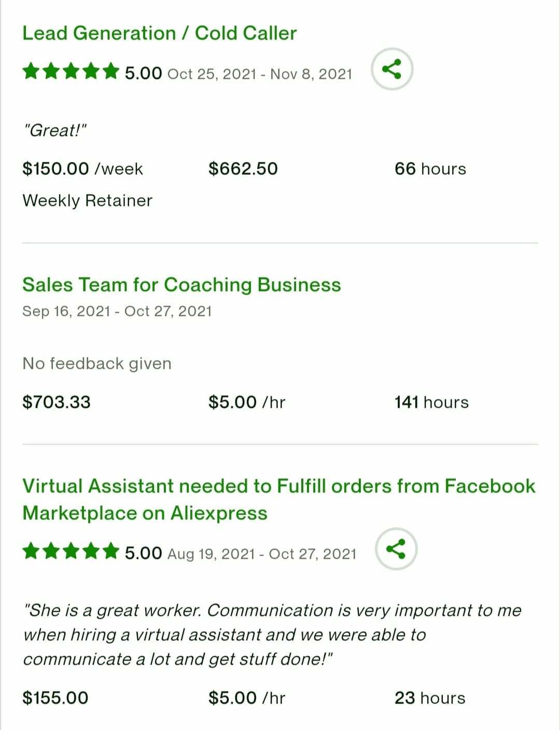Open Sales Team for Coaching Business job

point(181,285)
